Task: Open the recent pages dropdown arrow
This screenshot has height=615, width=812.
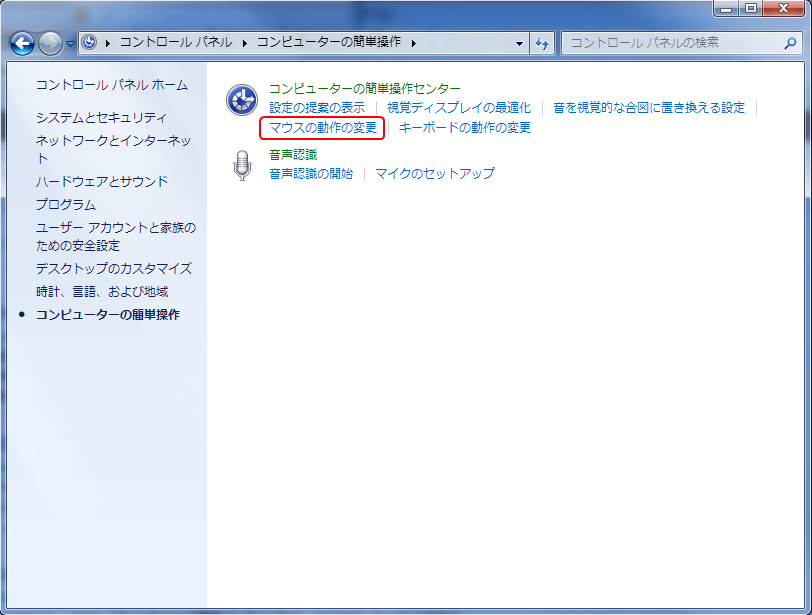Action: coord(70,44)
